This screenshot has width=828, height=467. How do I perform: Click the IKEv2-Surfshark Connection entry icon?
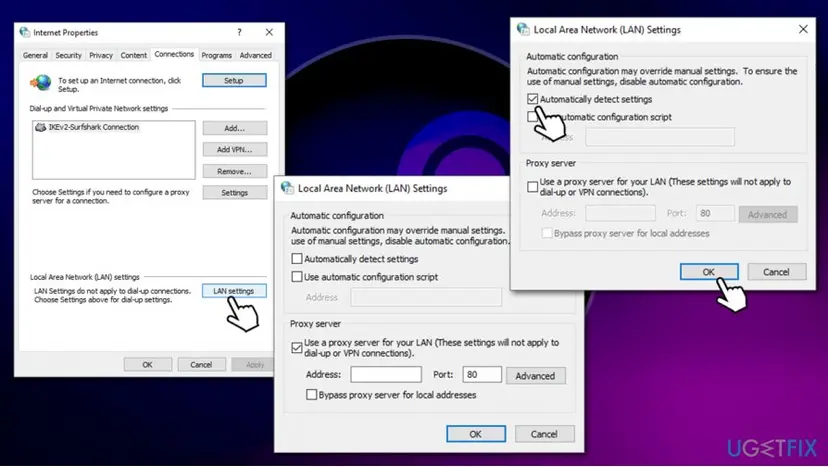point(41,127)
